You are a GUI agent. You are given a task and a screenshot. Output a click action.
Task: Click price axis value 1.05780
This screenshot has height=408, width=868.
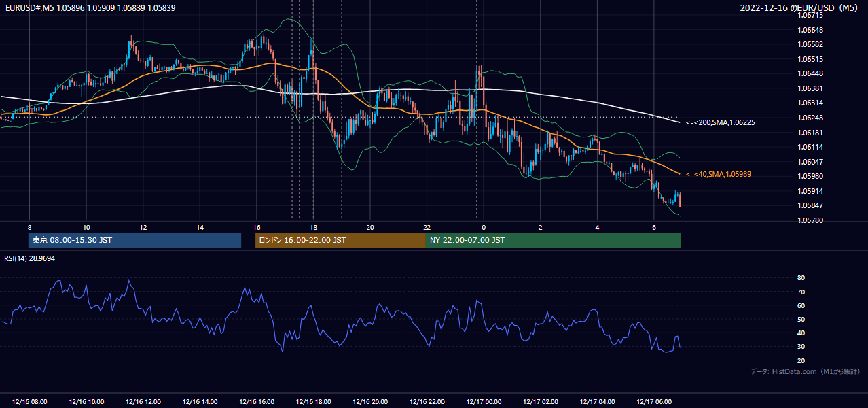click(810, 220)
